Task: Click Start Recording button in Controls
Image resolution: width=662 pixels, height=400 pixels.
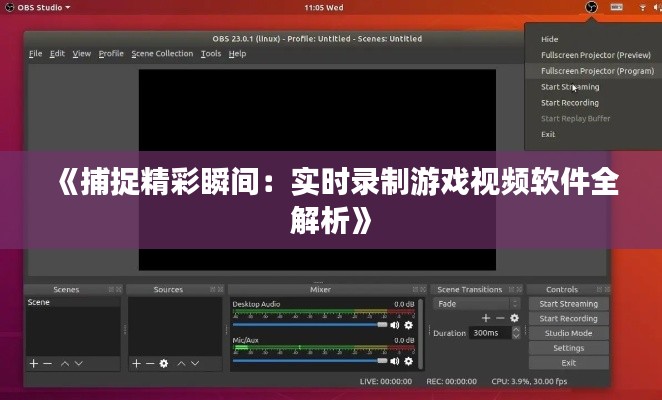Action: [569, 318]
